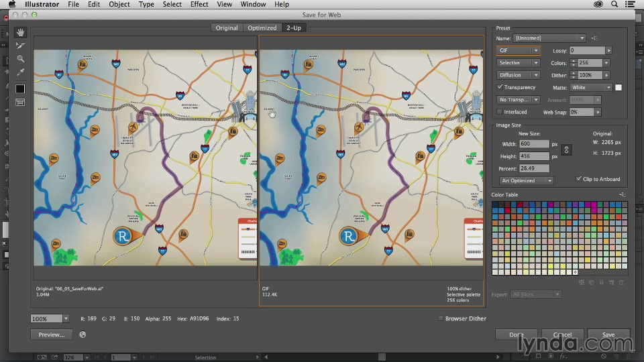Click the constrain proportions link icon
This screenshot has height=362, width=644.
coord(566,149)
